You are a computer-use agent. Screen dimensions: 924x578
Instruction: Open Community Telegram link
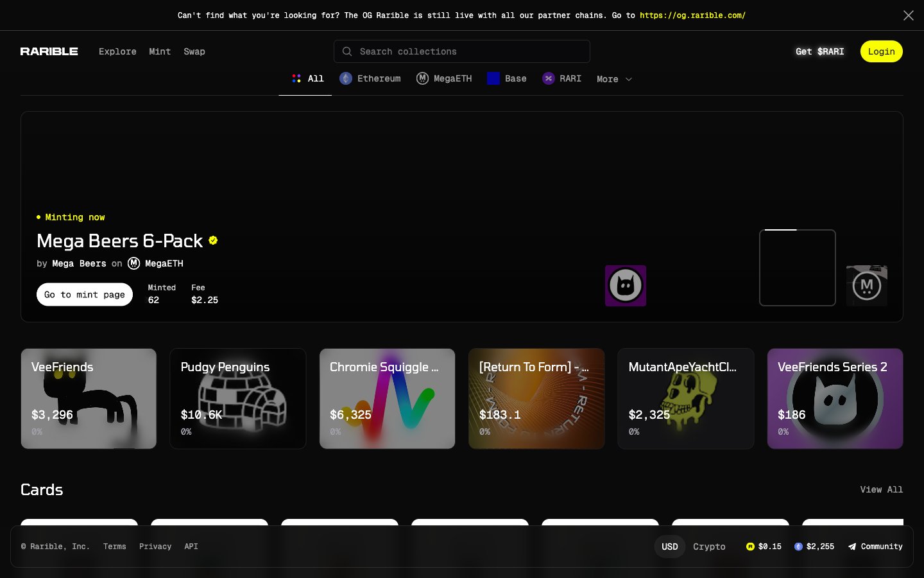pyautogui.click(x=875, y=547)
